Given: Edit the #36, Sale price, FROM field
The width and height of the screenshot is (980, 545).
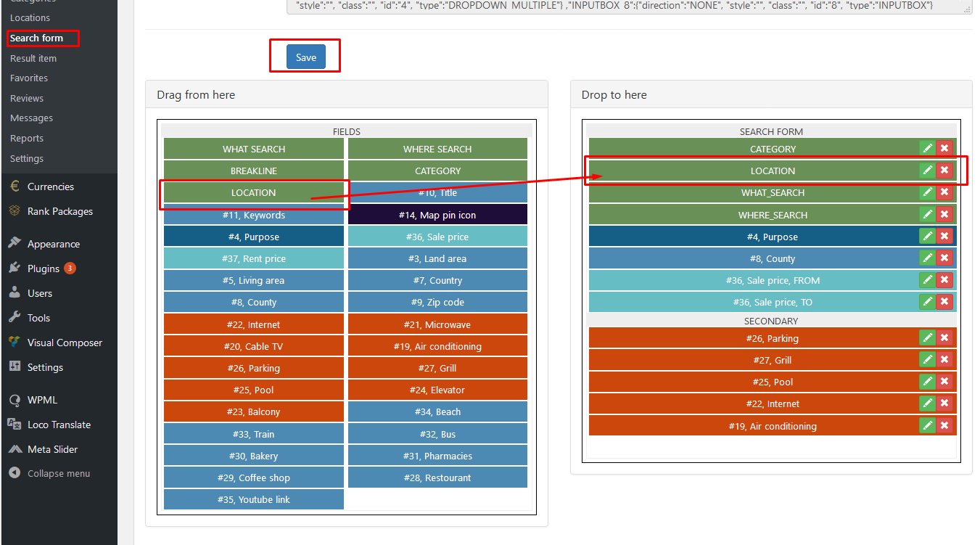Looking at the screenshot, I should tap(927, 279).
